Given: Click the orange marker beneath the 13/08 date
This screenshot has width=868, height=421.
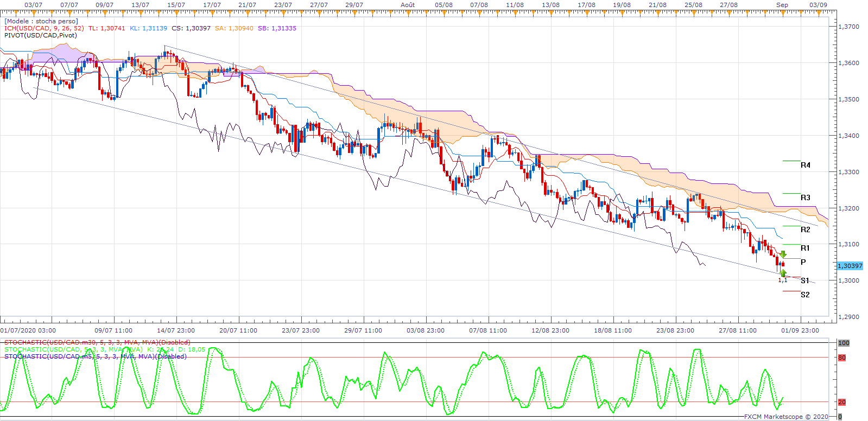Looking at the screenshot, I should [550, 14].
